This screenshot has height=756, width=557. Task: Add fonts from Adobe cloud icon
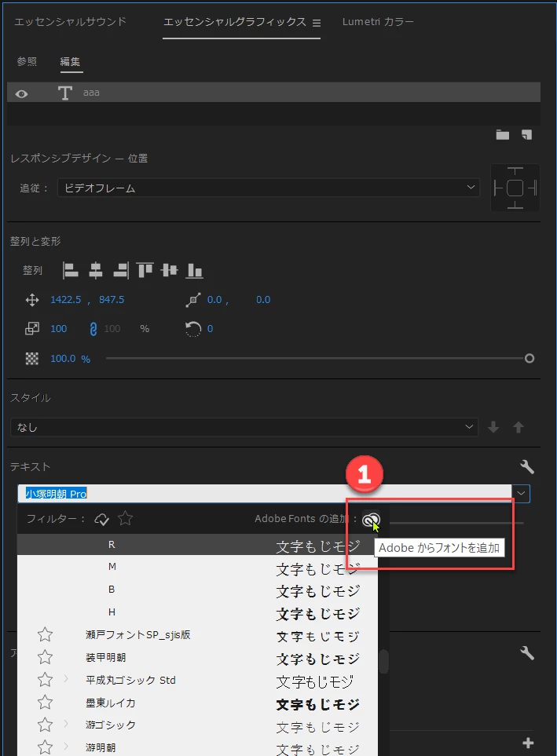371,519
